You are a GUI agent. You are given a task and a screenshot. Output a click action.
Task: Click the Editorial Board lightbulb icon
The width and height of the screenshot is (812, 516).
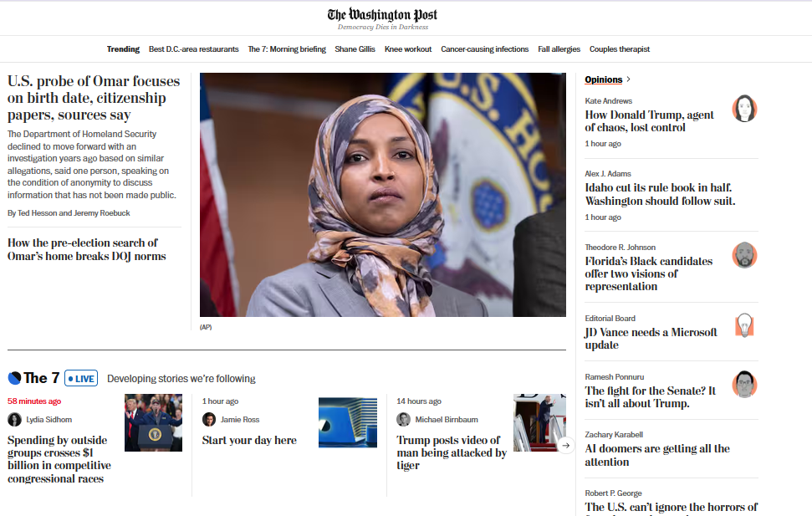click(744, 325)
